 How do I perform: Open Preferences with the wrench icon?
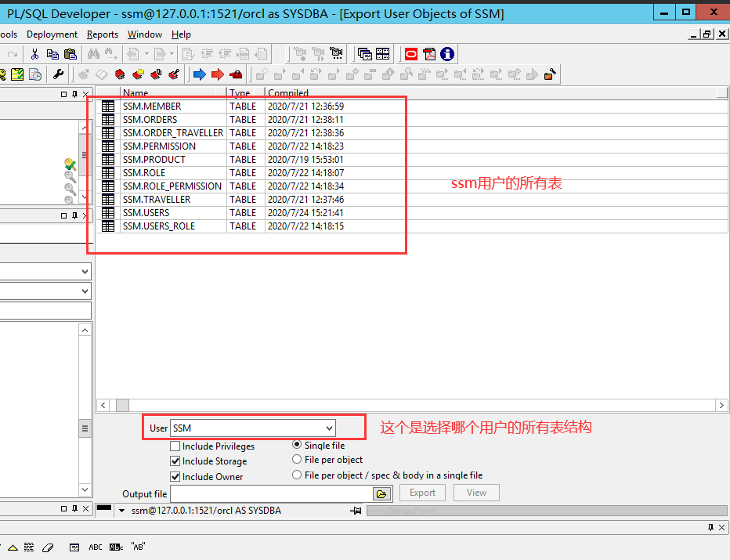[58, 74]
